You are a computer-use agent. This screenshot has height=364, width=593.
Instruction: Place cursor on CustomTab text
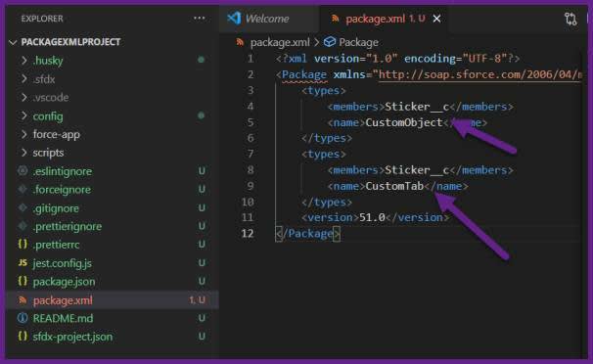point(394,186)
